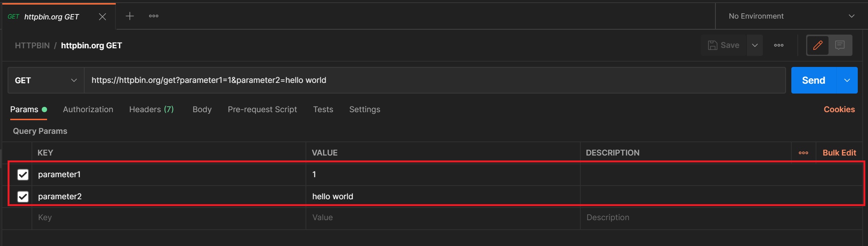Click the pencil edit icon

click(x=818, y=45)
